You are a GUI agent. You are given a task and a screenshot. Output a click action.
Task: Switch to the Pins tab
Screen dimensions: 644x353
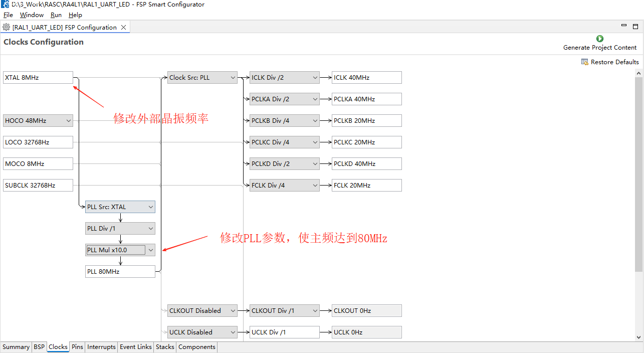(x=77, y=347)
